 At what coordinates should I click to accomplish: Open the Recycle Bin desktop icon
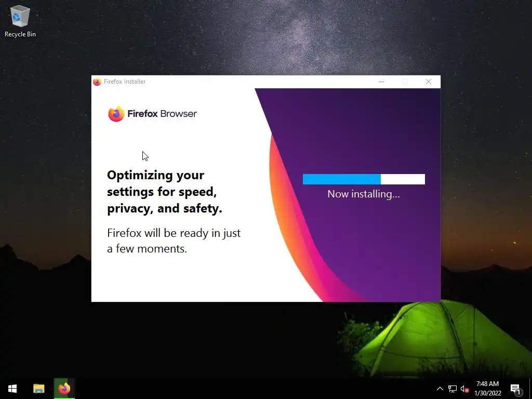tap(20, 21)
